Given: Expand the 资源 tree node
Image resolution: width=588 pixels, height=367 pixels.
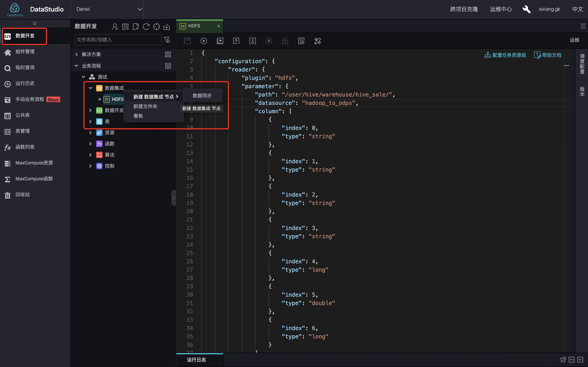Looking at the screenshot, I should pos(90,132).
